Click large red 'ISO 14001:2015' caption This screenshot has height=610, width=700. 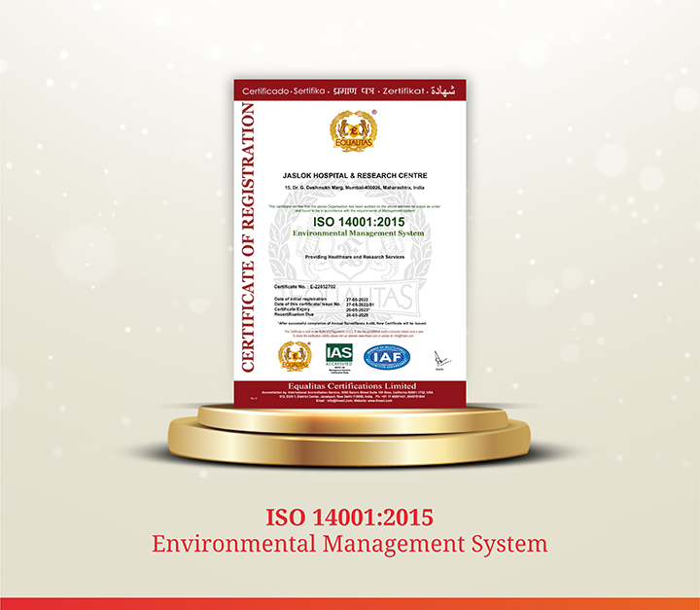point(350,518)
